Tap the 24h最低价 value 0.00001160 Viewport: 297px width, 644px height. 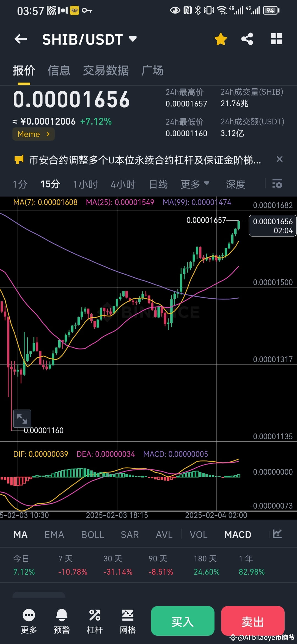click(186, 133)
